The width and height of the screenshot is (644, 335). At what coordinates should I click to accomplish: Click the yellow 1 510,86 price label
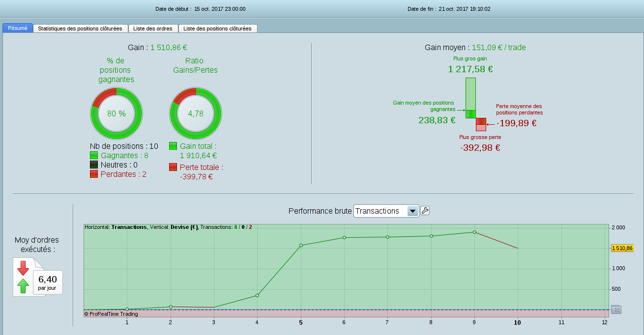pos(622,249)
